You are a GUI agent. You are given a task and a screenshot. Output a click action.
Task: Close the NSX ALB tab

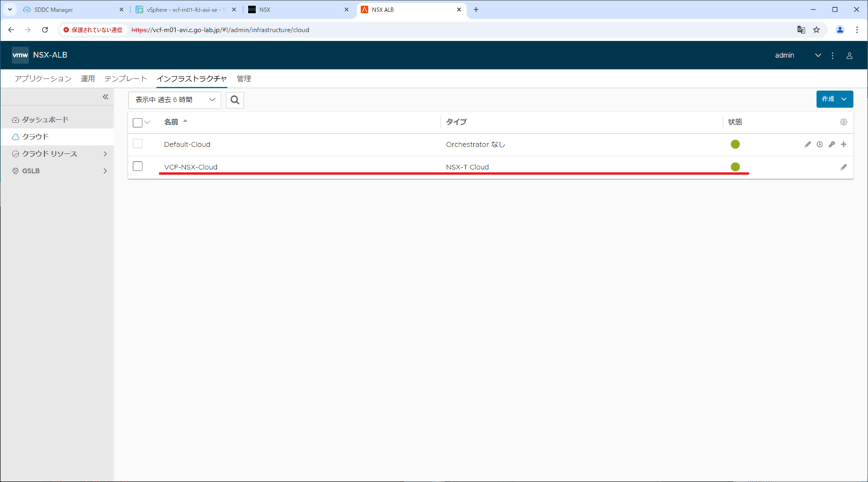coord(457,9)
